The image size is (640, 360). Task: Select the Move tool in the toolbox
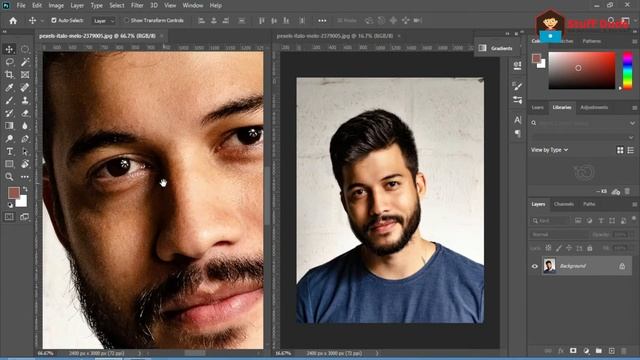tap(9, 49)
